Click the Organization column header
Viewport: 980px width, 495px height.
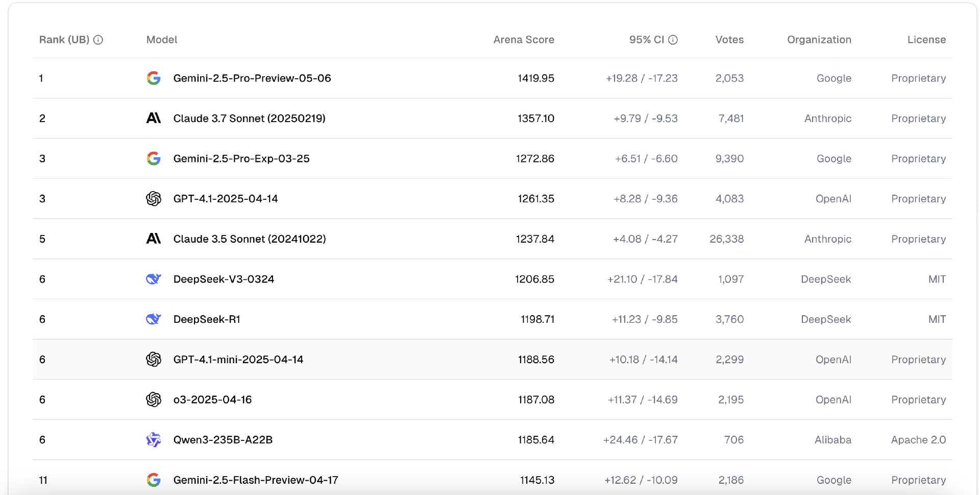(x=819, y=40)
